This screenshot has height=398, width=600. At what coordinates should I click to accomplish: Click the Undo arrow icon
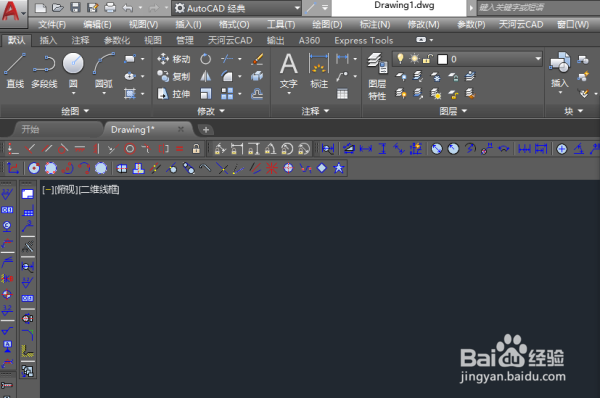128,8
